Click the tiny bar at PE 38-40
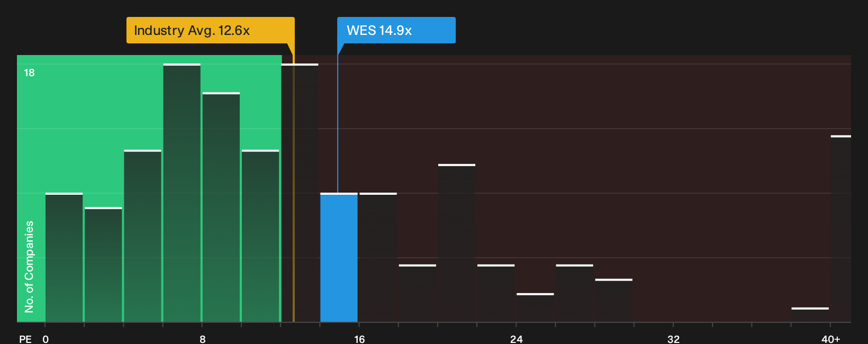The image size is (868, 344). click(810, 315)
